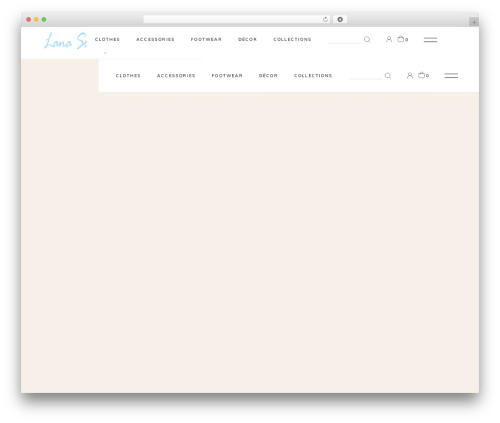Open Footwear in the top navigation bar
This screenshot has height=423, width=500.
pos(206,39)
